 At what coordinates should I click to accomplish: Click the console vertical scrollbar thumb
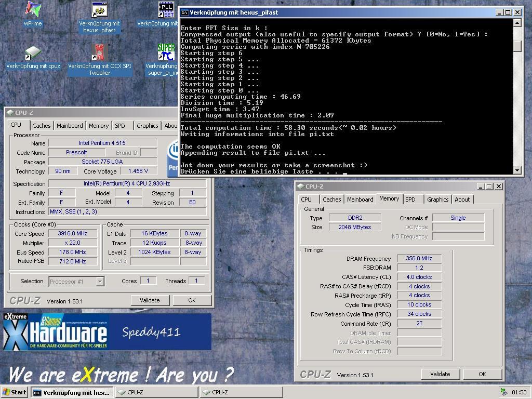coord(517,46)
